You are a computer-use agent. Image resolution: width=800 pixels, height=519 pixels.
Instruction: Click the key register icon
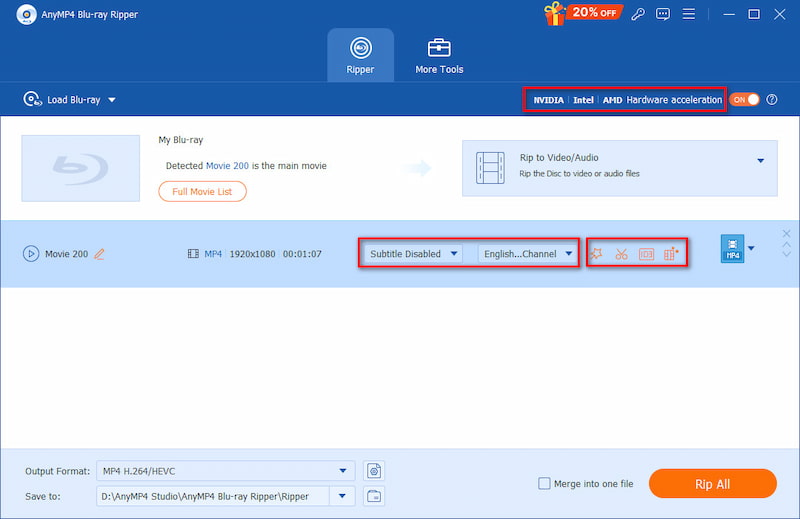(x=638, y=14)
